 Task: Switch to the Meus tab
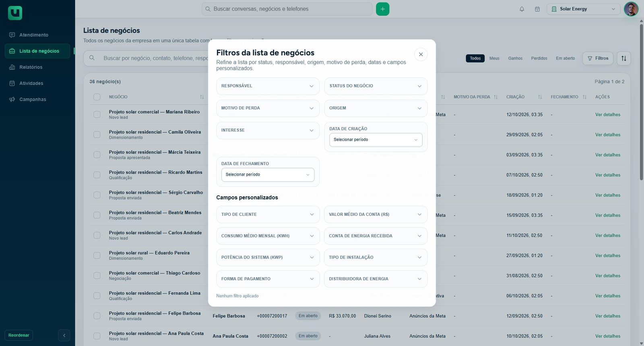pos(494,58)
